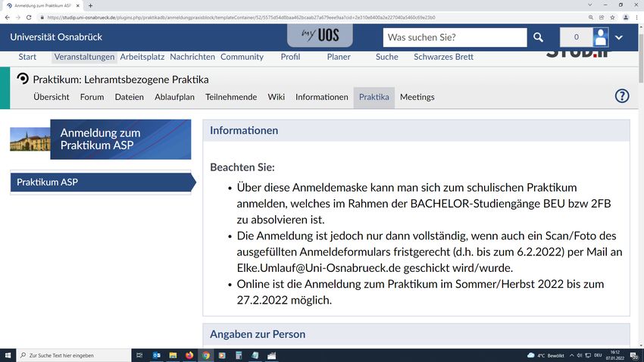
Task: Select the Dateien tab
Action: [x=129, y=97]
